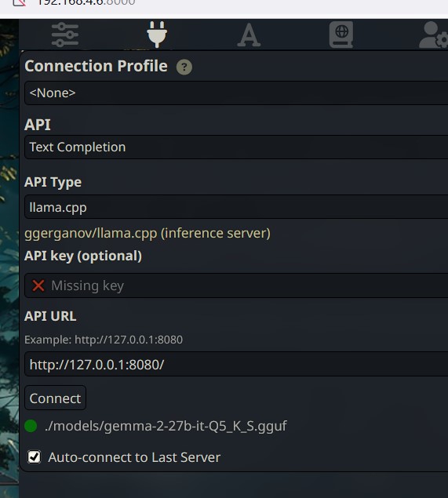Open API Connections via the plug icon
This screenshot has width=448, height=498.
157,35
